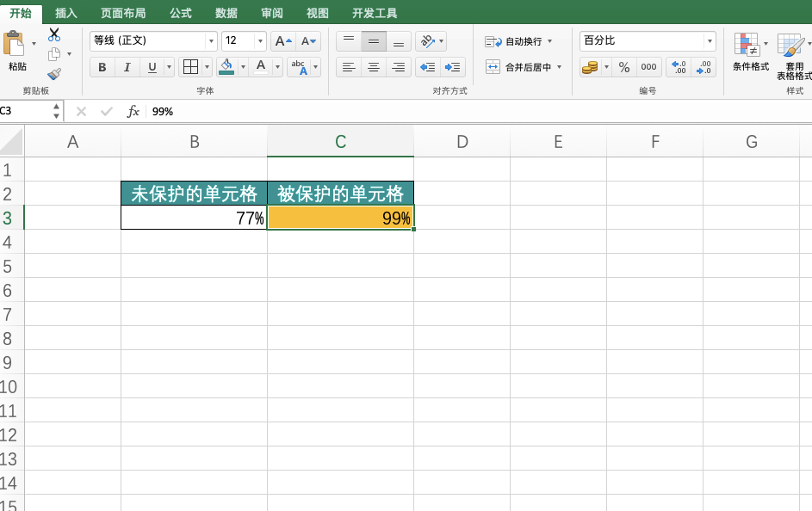
Task: Switch to 数据 tab
Action: [226, 13]
